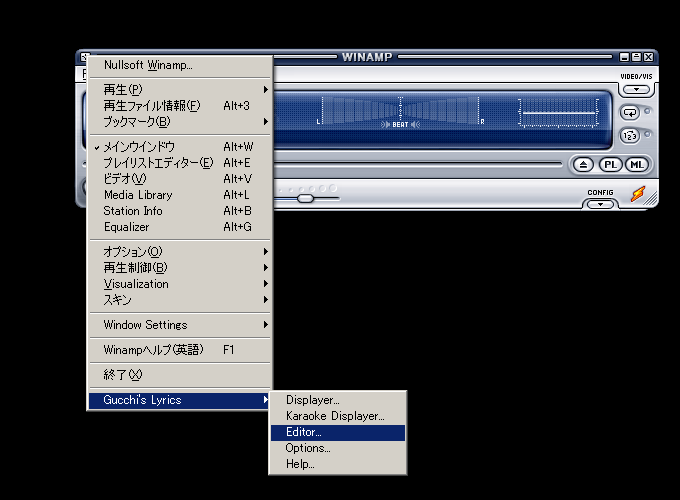The image size is (680, 500).
Task: Click the Winamp resize grip corner
Action: coord(651,199)
